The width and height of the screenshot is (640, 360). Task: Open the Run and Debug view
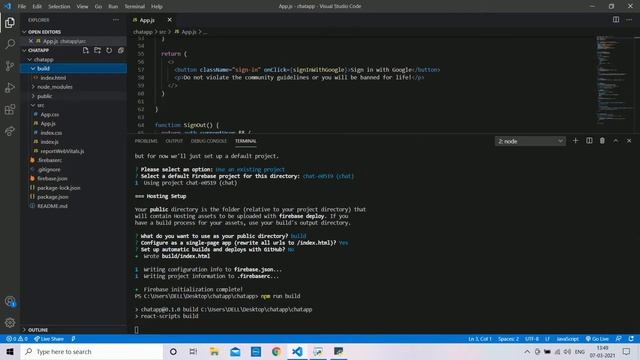pyautogui.click(x=10, y=87)
